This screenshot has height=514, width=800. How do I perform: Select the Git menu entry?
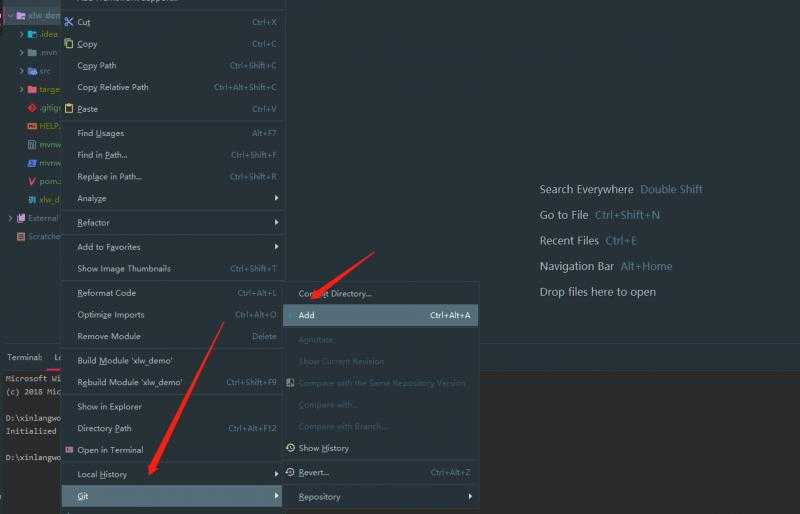[172, 496]
